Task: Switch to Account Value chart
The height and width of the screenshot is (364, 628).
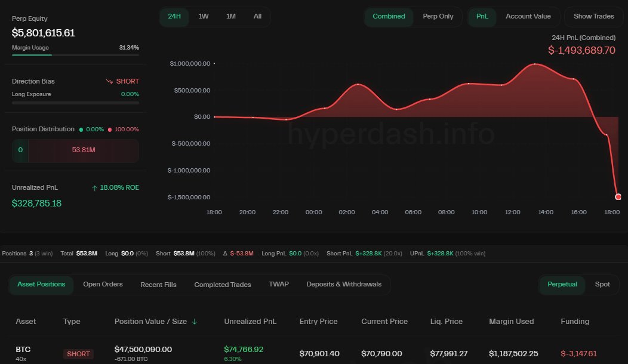Action: pyautogui.click(x=528, y=17)
